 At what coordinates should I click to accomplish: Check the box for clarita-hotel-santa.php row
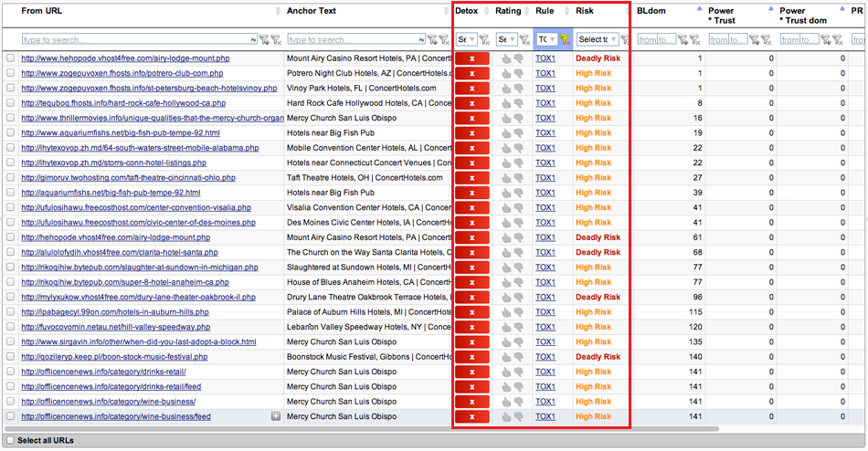11,252
